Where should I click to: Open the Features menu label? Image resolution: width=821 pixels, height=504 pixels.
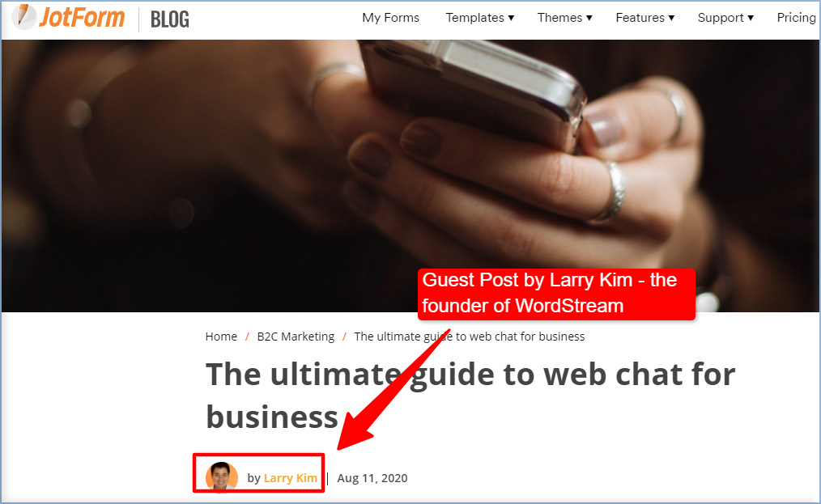point(640,18)
